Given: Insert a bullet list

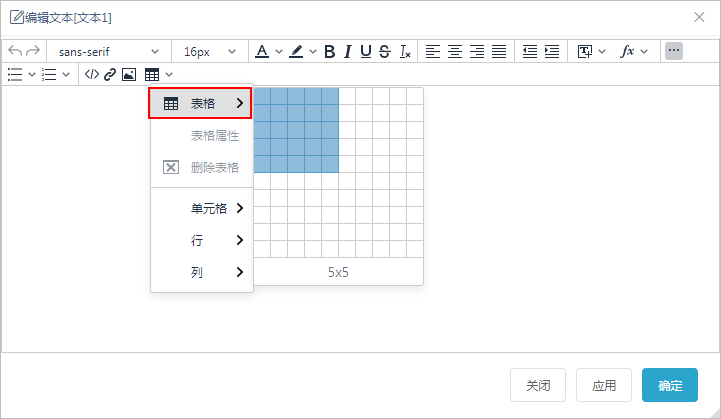Looking at the screenshot, I should (15, 74).
